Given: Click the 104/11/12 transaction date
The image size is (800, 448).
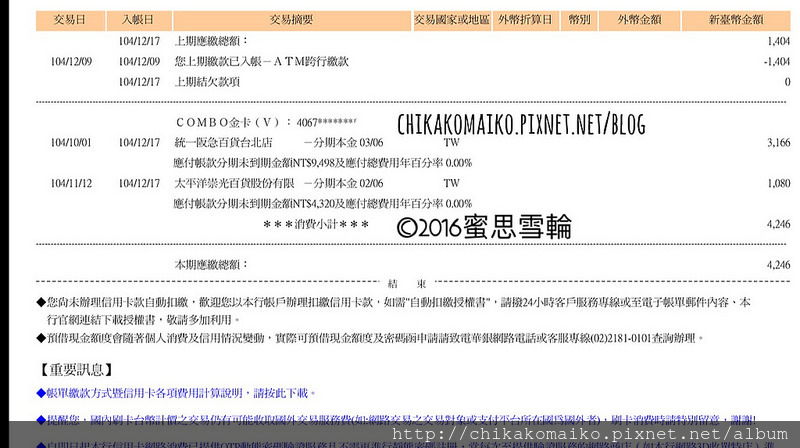Looking at the screenshot, I should pos(71,184).
